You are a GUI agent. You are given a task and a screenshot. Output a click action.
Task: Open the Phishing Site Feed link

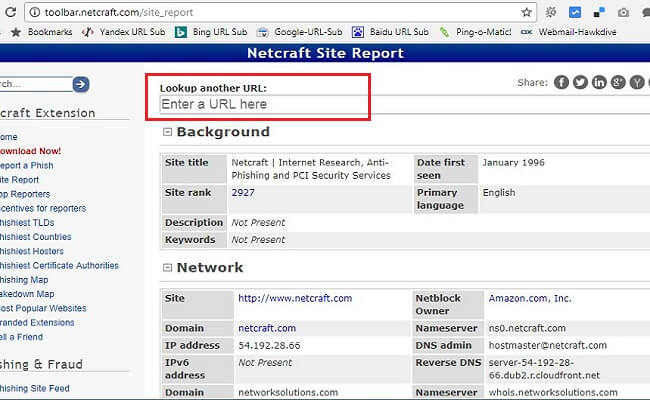[x=34, y=388]
